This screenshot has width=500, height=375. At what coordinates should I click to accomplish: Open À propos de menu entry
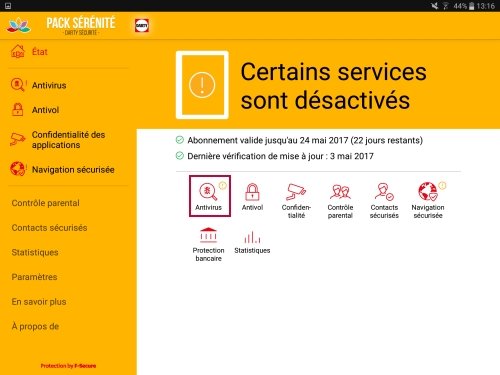[35, 326]
